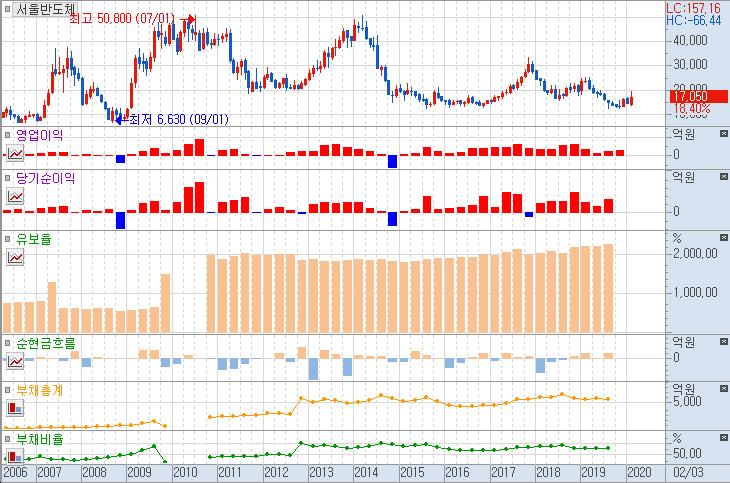Image resolution: width=730 pixels, height=483 pixels.
Task: Open the line chart icon in 당기순이익 panel
Action: [15, 197]
